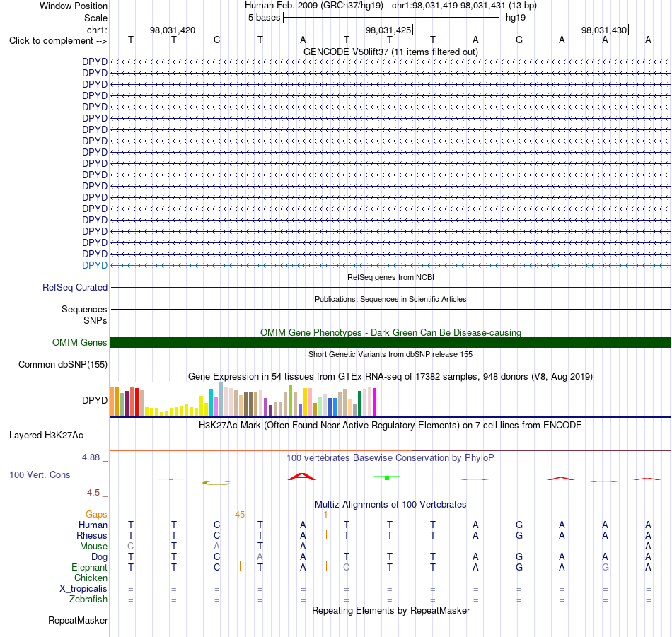The image size is (672, 637).
Task: Click the Common dbSNP(155) track label
Action: click(62, 365)
